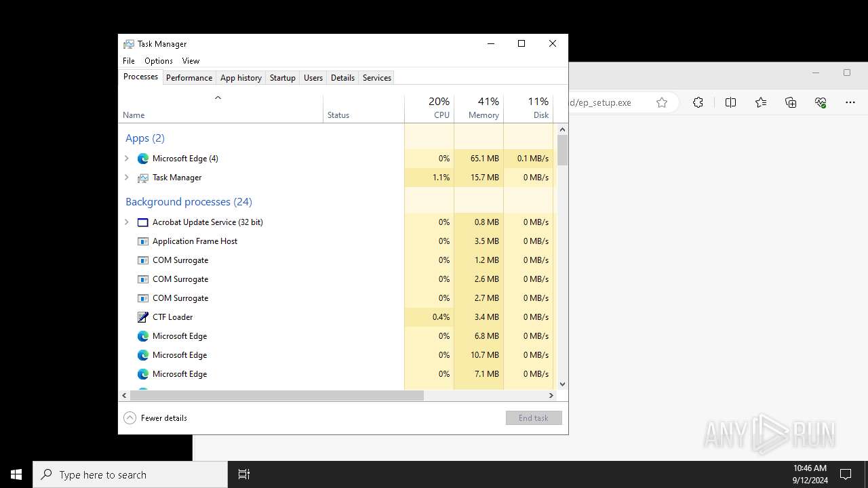Sort by the CPU column header
This screenshot has width=868, height=488.
(429, 108)
